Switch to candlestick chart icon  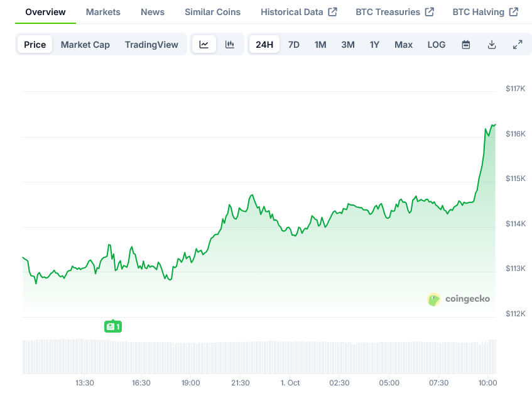pyautogui.click(x=230, y=45)
